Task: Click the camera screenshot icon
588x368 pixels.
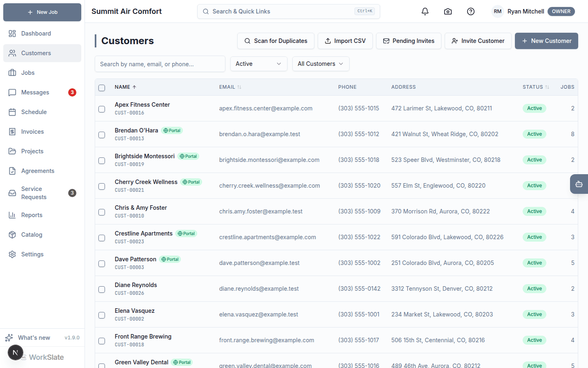Action: (448, 11)
